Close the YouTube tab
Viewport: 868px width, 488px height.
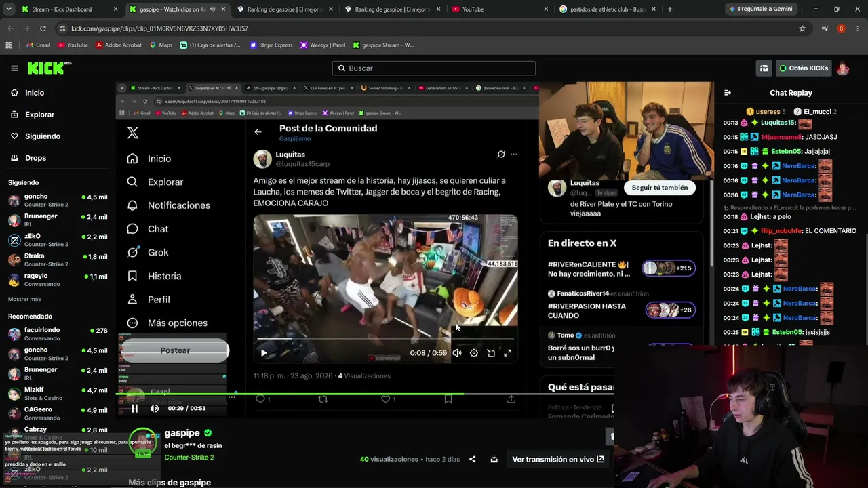pyautogui.click(x=546, y=9)
